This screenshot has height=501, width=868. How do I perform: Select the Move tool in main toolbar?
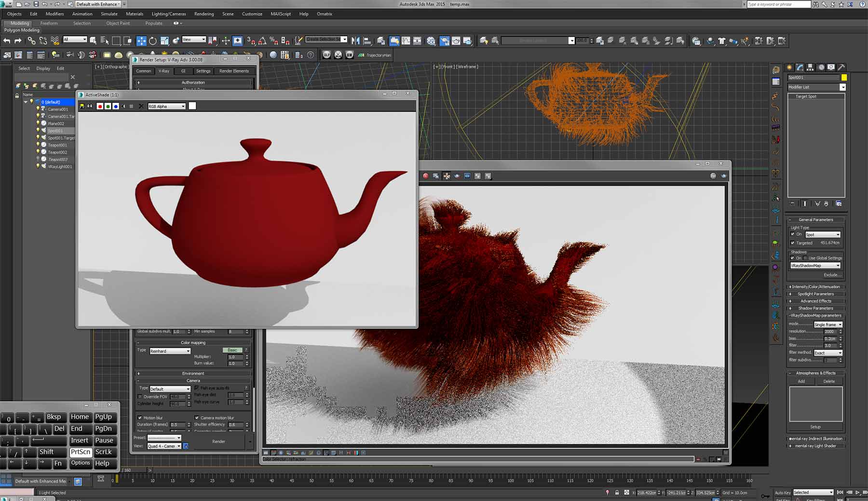(x=141, y=41)
